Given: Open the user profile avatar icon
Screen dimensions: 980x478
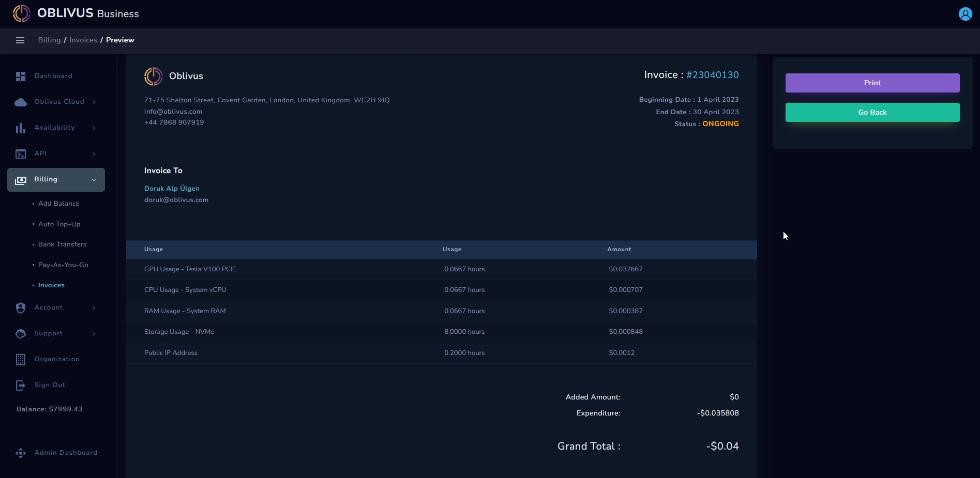Looking at the screenshot, I should tap(965, 14).
